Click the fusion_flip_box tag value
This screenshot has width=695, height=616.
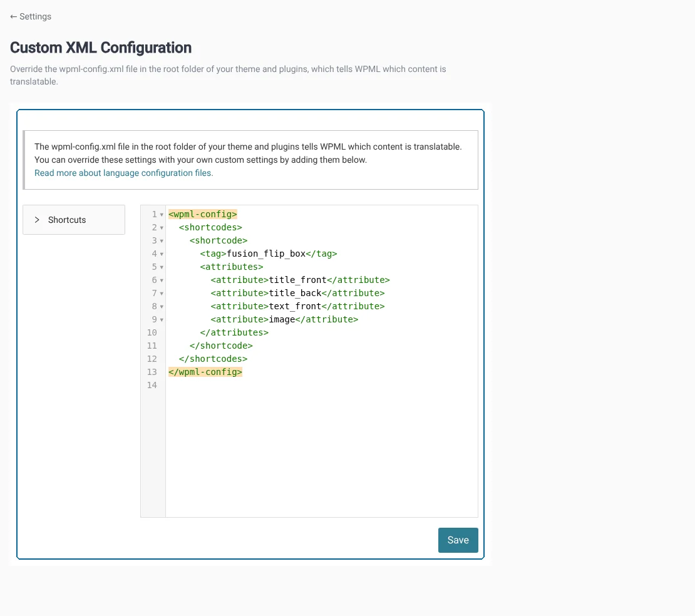[x=266, y=254]
